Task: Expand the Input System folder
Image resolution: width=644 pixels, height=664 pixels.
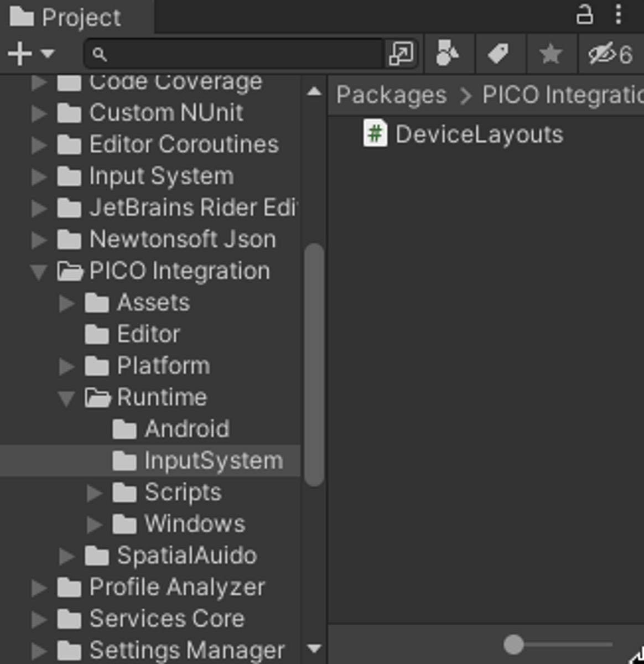Action: 39,177
